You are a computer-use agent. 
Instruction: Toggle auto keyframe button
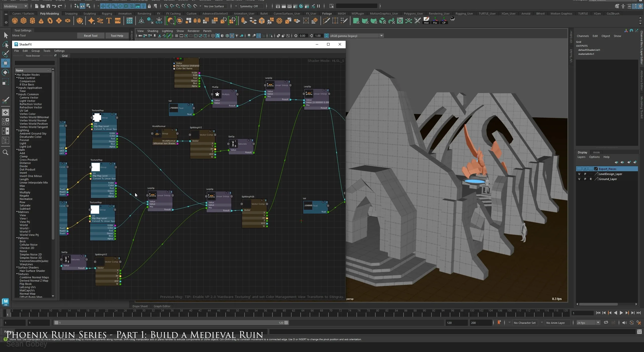(x=631, y=323)
